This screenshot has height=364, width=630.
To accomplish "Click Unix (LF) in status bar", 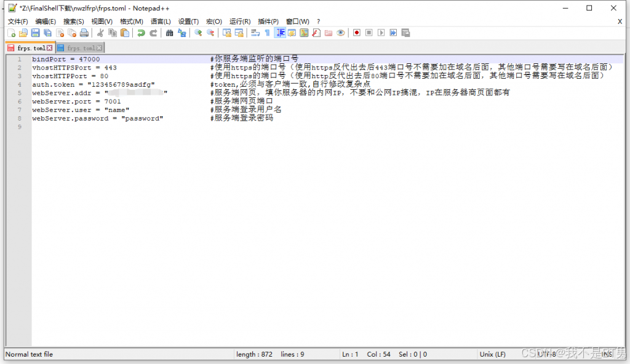I will (x=492, y=354).
